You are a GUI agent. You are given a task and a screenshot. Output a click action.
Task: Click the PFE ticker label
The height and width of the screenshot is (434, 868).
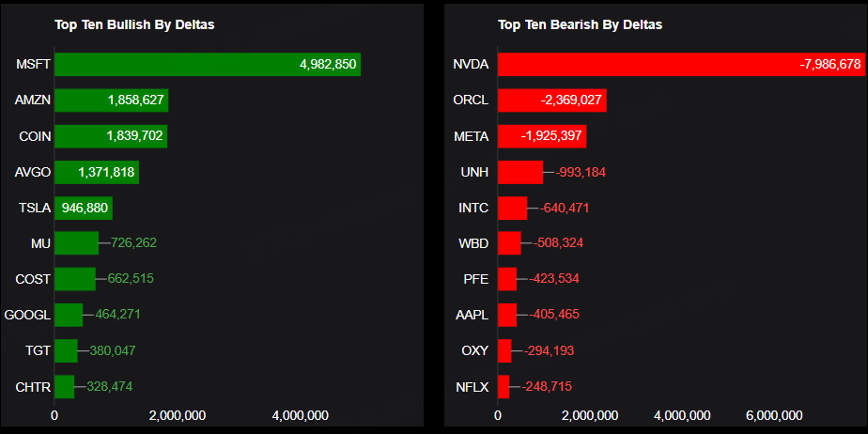[475, 279]
